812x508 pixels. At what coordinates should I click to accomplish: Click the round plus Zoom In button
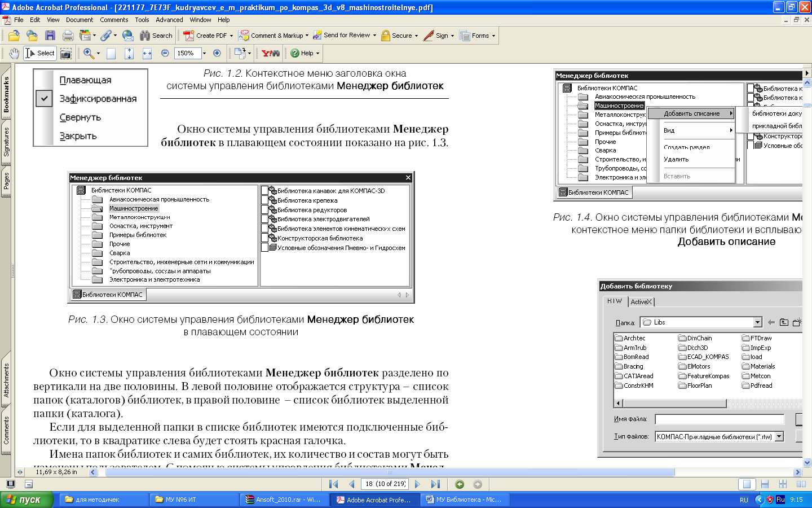coord(217,53)
